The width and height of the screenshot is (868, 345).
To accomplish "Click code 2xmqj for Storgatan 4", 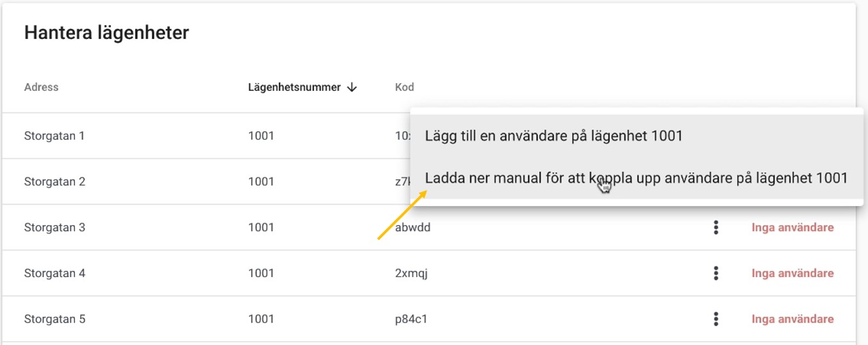I will click(x=411, y=273).
